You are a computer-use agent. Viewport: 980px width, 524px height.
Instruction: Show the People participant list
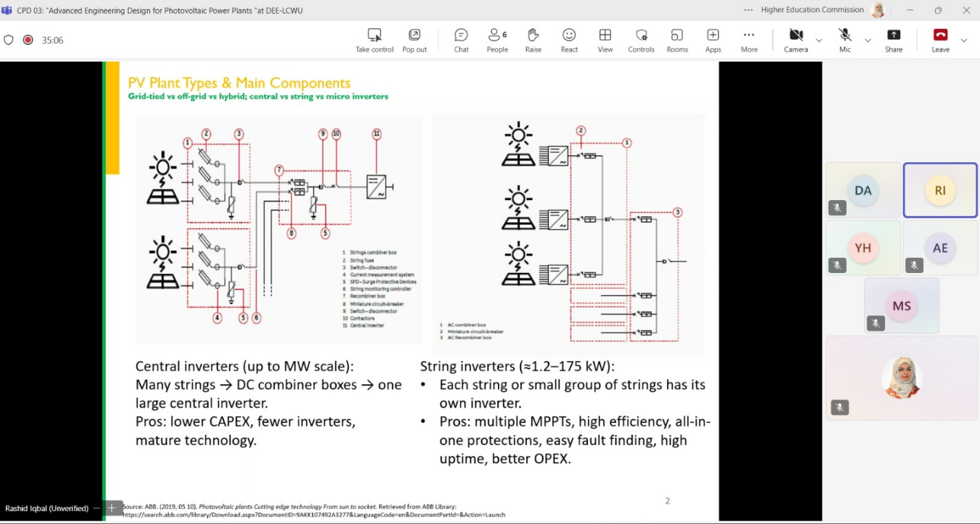click(x=497, y=40)
